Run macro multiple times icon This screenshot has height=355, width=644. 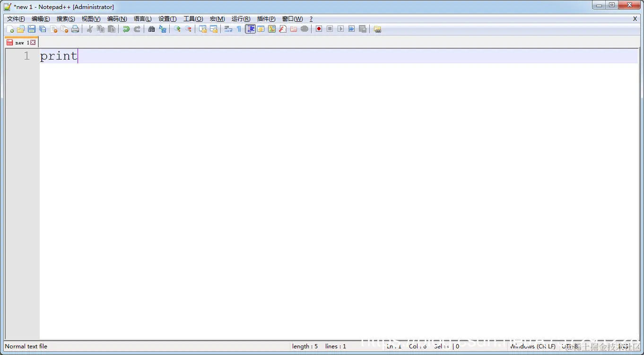352,29
